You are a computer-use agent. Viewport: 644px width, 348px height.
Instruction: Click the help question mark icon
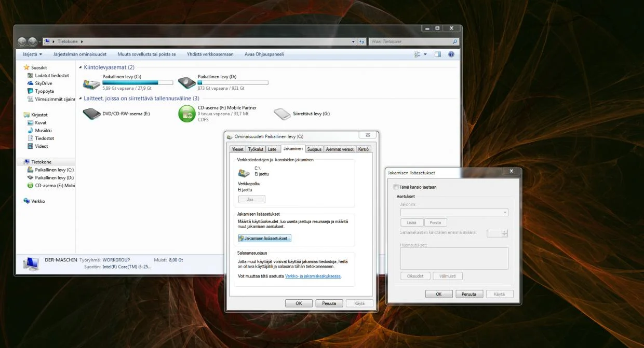pos(451,54)
